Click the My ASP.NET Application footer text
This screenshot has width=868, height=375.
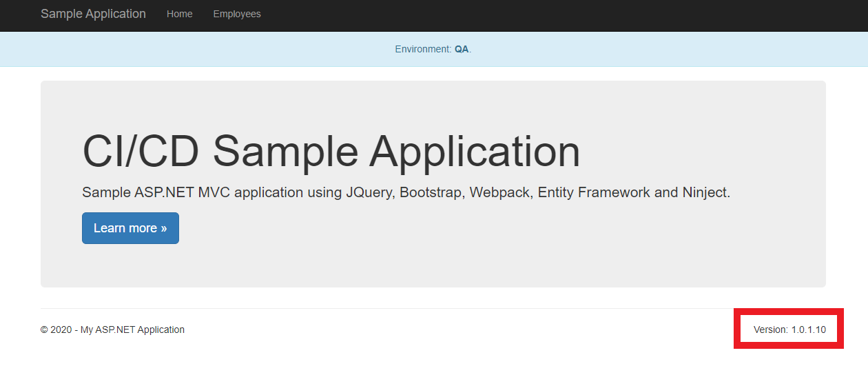click(132, 330)
